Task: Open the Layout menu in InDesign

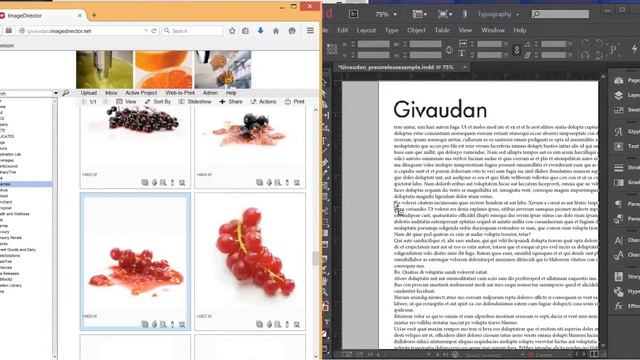Action: (366, 30)
